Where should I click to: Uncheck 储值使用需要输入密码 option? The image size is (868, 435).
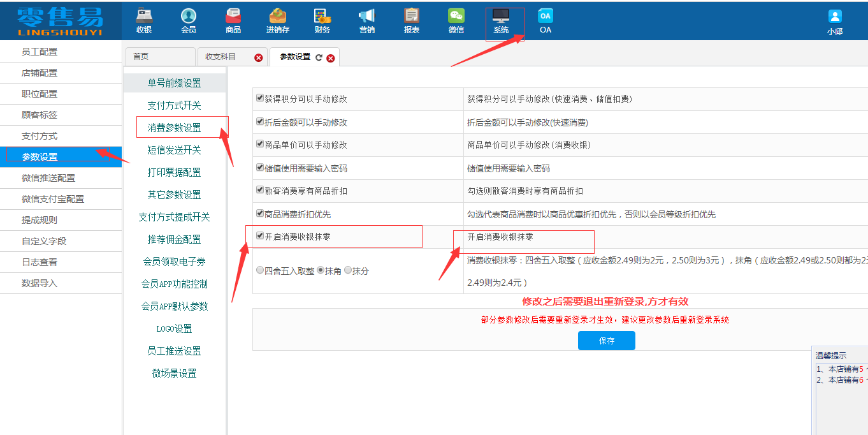[260, 167]
